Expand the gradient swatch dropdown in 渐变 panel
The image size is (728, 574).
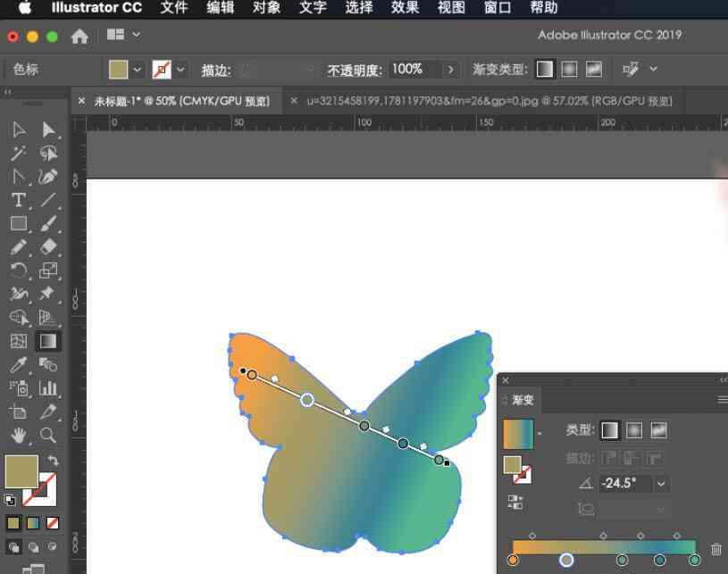(x=540, y=432)
